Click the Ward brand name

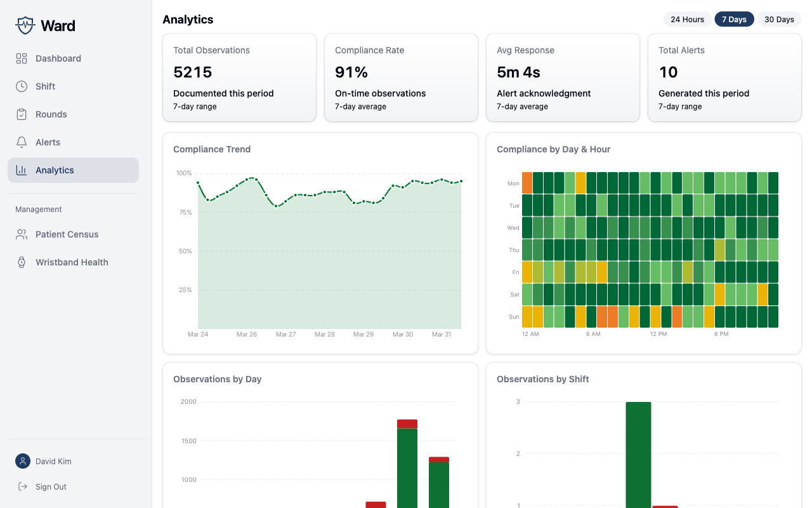pyautogui.click(x=58, y=26)
